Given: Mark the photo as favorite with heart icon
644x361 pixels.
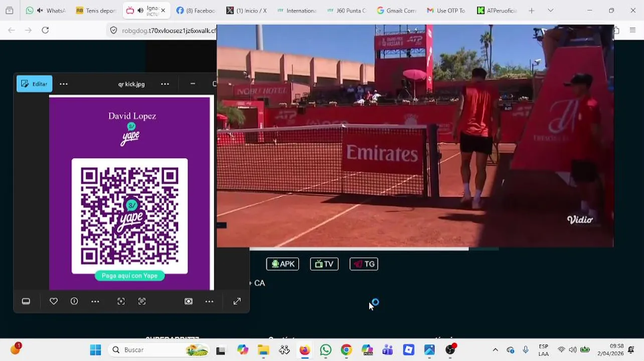Looking at the screenshot, I should click(54, 301).
